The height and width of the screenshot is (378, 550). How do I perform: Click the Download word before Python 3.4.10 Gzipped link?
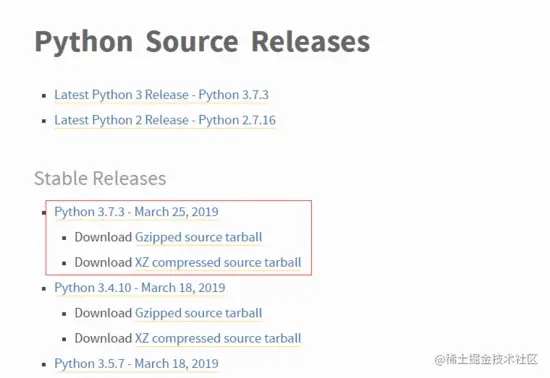(103, 313)
